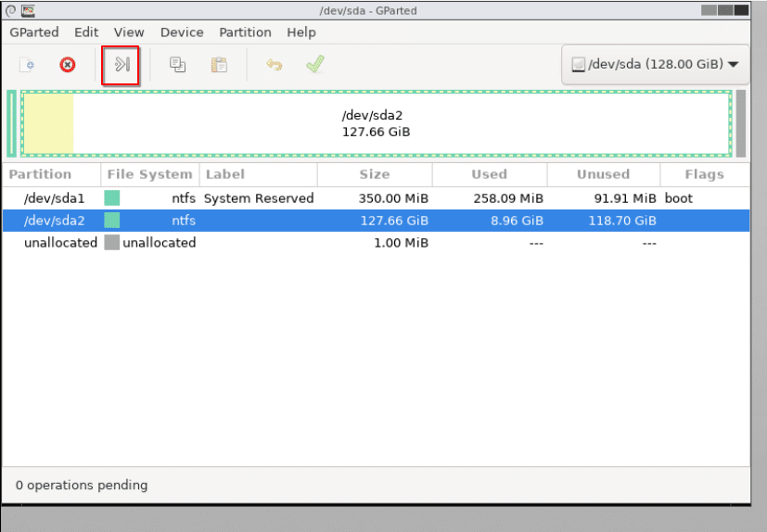Open the Help menu
The height and width of the screenshot is (532, 767).
pyautogui.click(x=301, y=32)
